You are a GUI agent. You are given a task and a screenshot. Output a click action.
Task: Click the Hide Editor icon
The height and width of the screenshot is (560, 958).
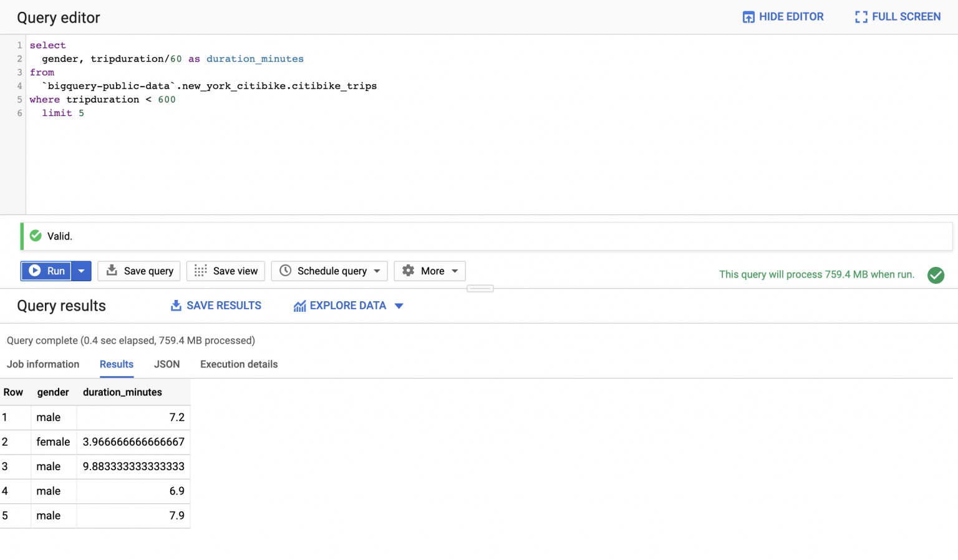click(x=748, y=17)
